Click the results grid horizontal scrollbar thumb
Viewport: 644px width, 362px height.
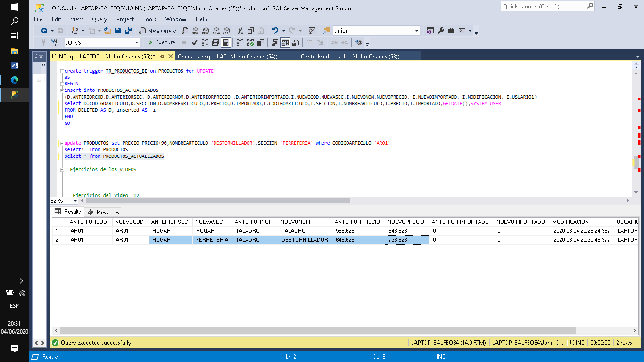318,331
